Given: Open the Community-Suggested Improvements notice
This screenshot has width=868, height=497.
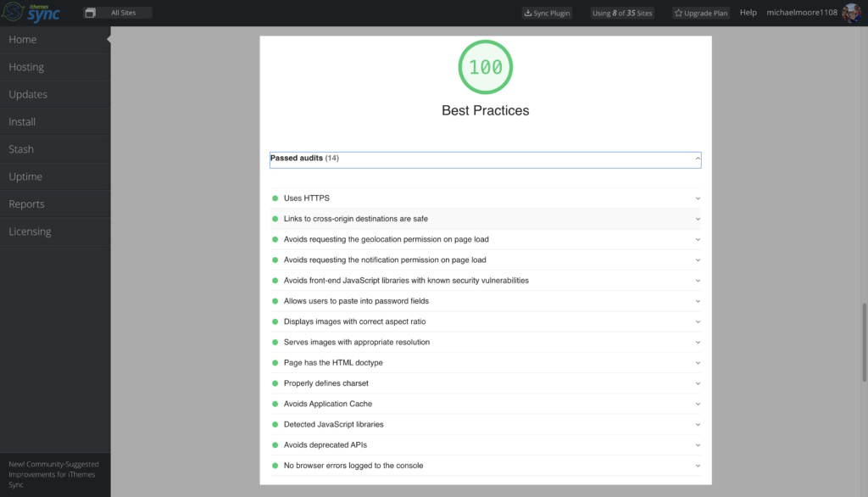Looking at the screenshot, I should [x=53, y=474].
